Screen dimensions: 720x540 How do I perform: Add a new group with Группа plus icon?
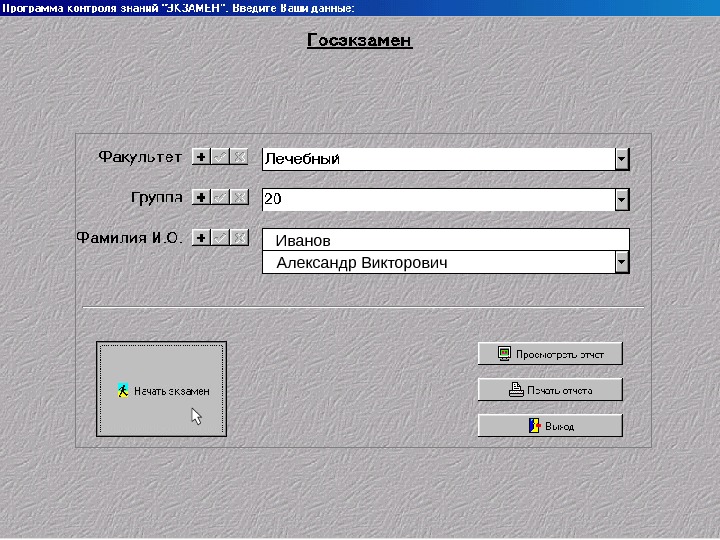pos(201,197)
